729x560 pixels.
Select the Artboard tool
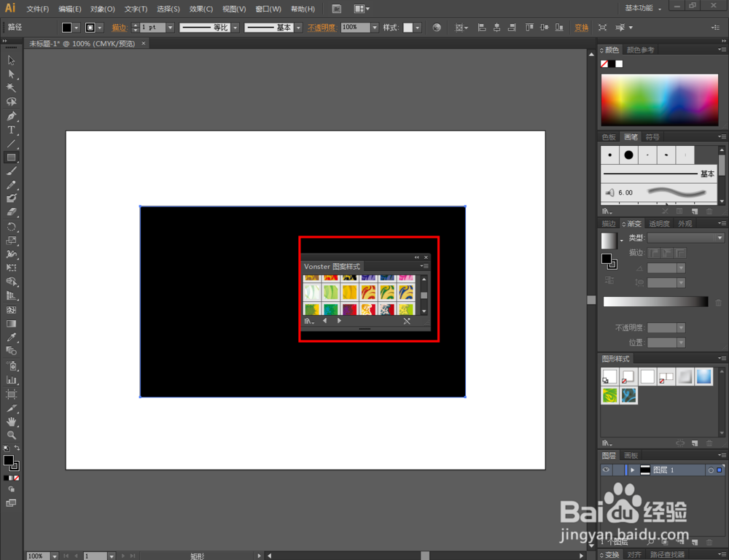[x=11, y=394]
